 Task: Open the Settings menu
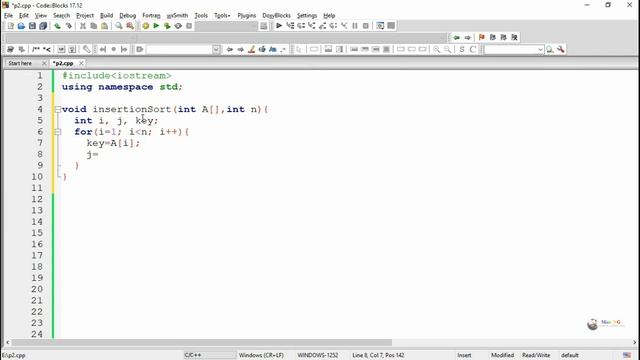(307, 16)
